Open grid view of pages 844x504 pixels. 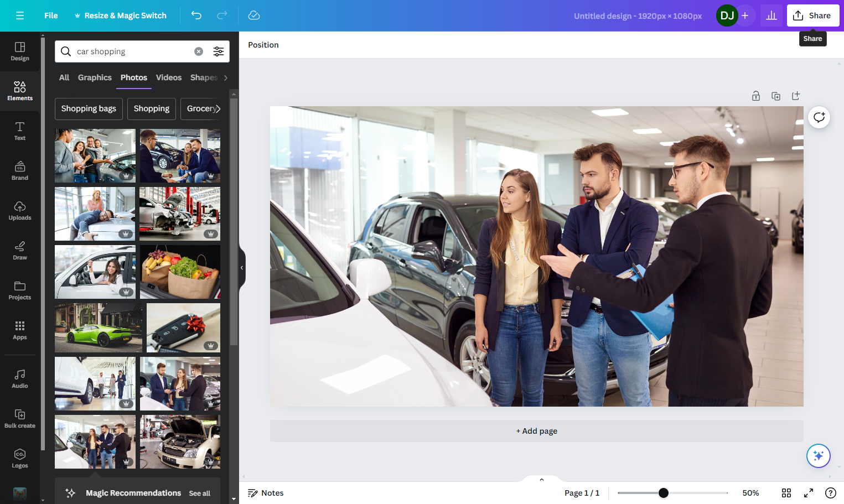[786, 493]
